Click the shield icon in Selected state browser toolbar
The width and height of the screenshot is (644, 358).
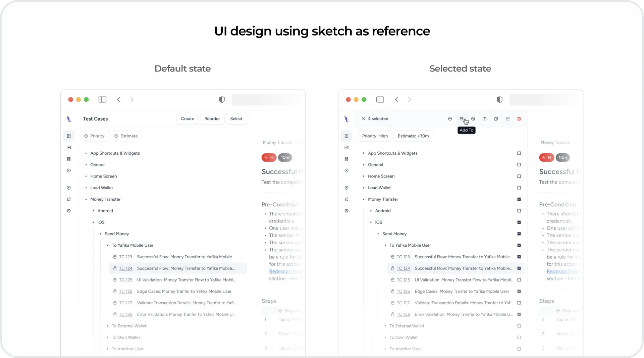coord(499,100)
